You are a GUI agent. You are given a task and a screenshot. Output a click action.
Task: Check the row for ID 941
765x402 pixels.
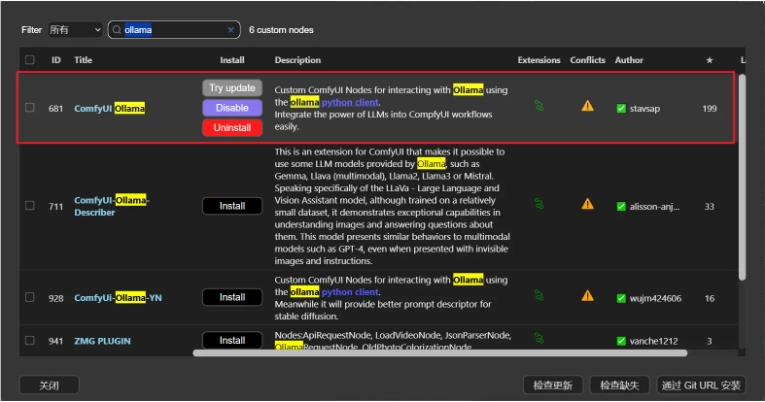coord(30,340)
